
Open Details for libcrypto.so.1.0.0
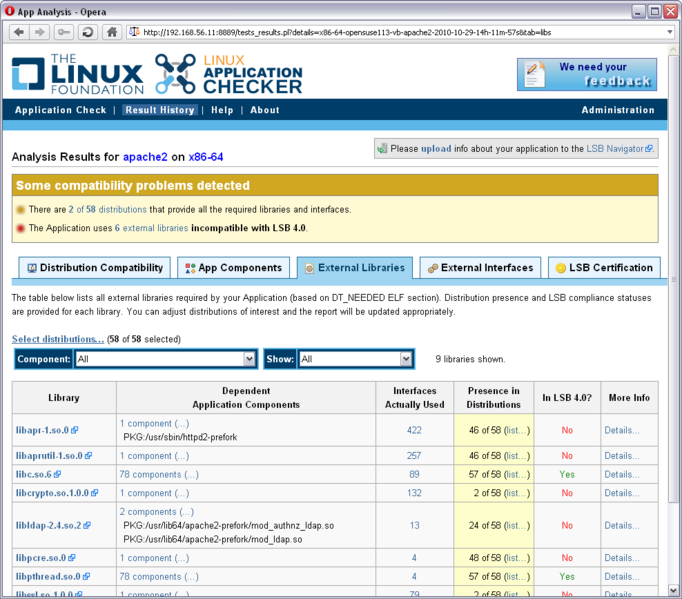click(x=622, y=493)
